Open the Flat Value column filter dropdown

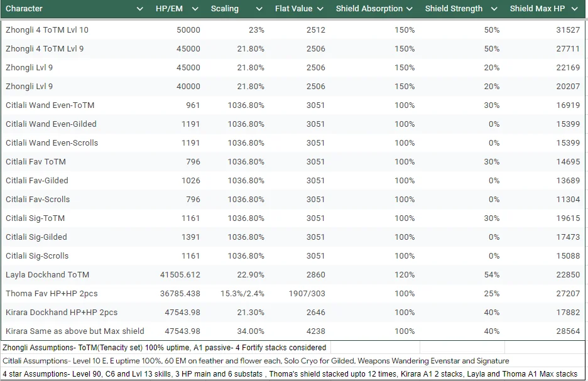point(320,9)
